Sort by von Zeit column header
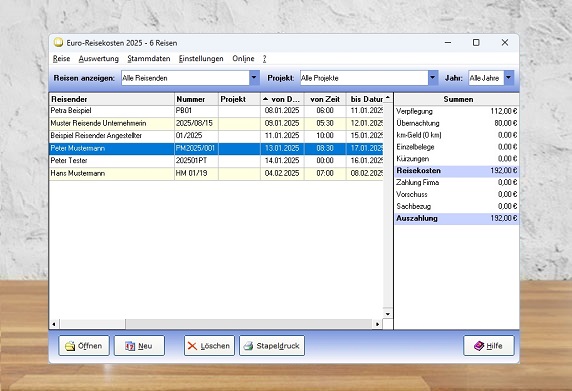Image resolution: width=572 pixels, height=391 pixels. (325, 99)
